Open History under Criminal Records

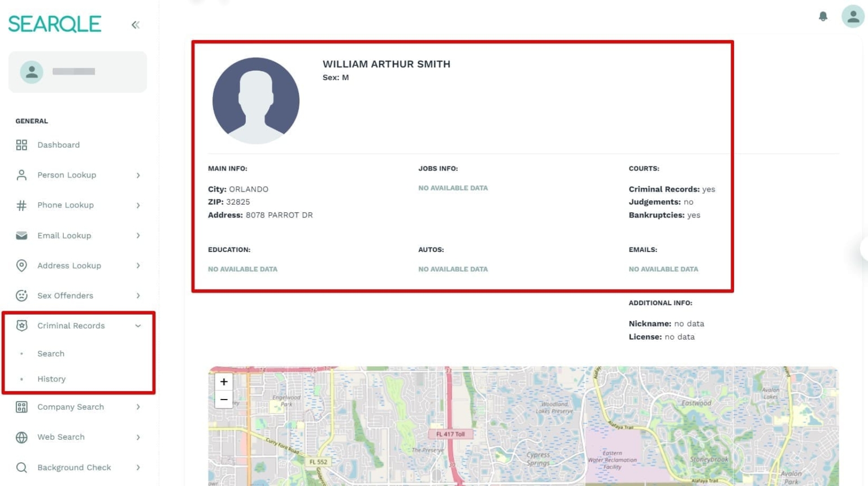[51, 379]
